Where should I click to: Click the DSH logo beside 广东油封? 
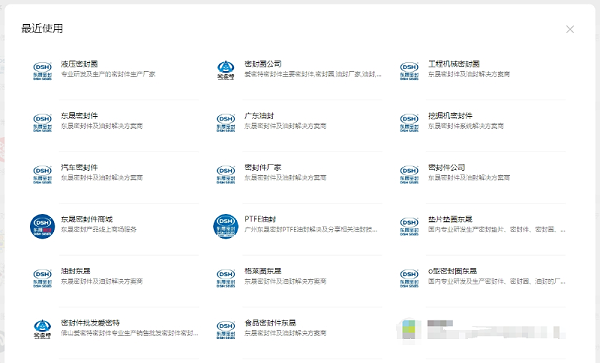(x=226, y=123)
